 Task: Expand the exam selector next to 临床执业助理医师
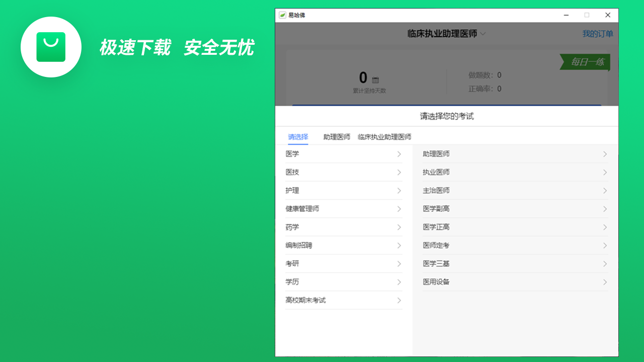482,34
